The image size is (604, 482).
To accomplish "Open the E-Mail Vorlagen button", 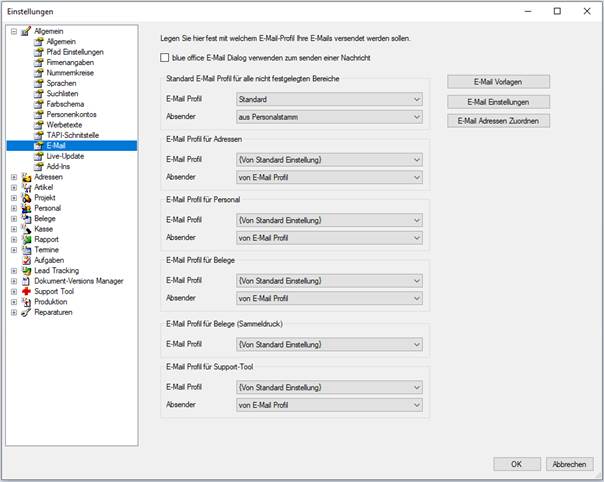I will click(x=498, y=82).
